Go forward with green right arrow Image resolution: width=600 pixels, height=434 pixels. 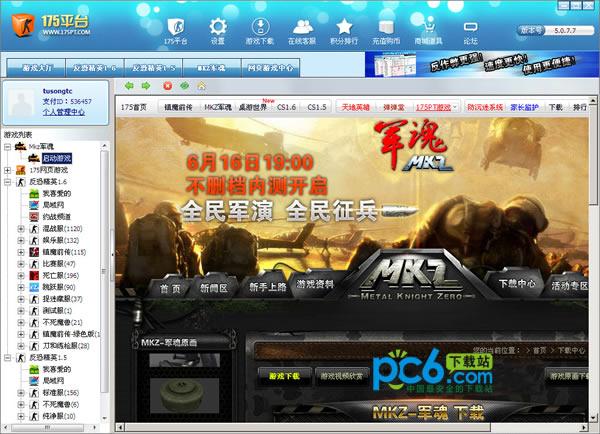tap(146, 86)
